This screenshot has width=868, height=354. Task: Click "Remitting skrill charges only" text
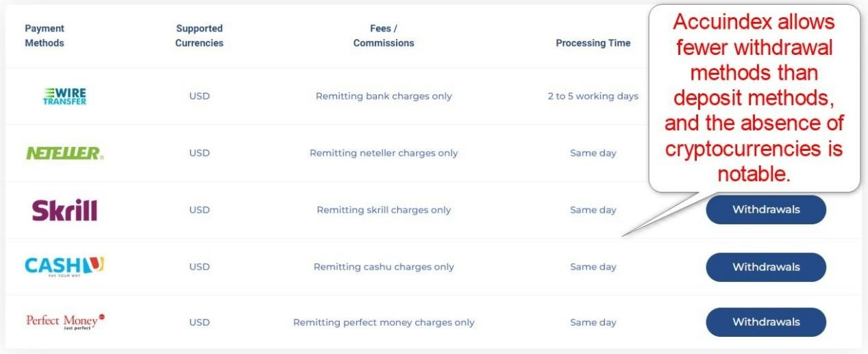point(384,210)
